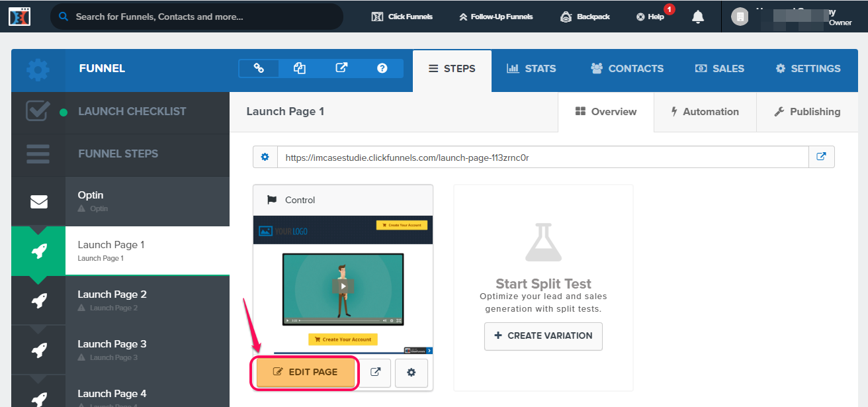Click the Optin envelope icon

pyautogui.click(x=39, y=202)
